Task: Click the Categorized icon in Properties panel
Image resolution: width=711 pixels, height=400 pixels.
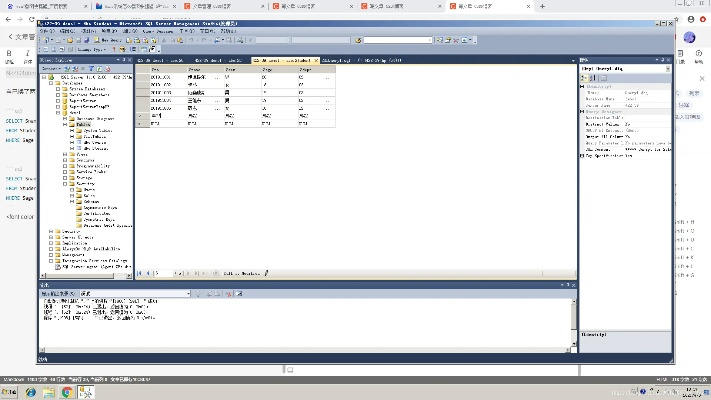Action: [585, 78]
